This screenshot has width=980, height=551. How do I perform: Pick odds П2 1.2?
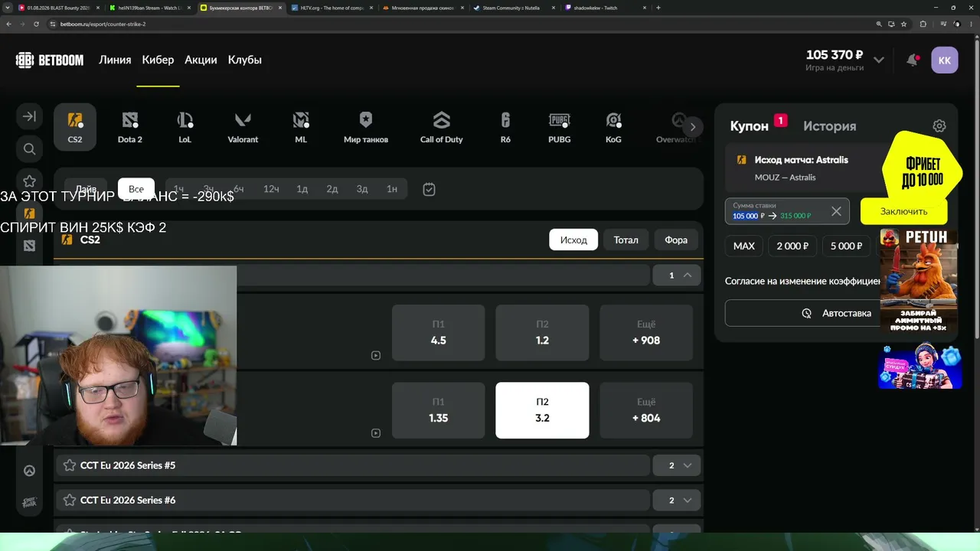[542, 333]
